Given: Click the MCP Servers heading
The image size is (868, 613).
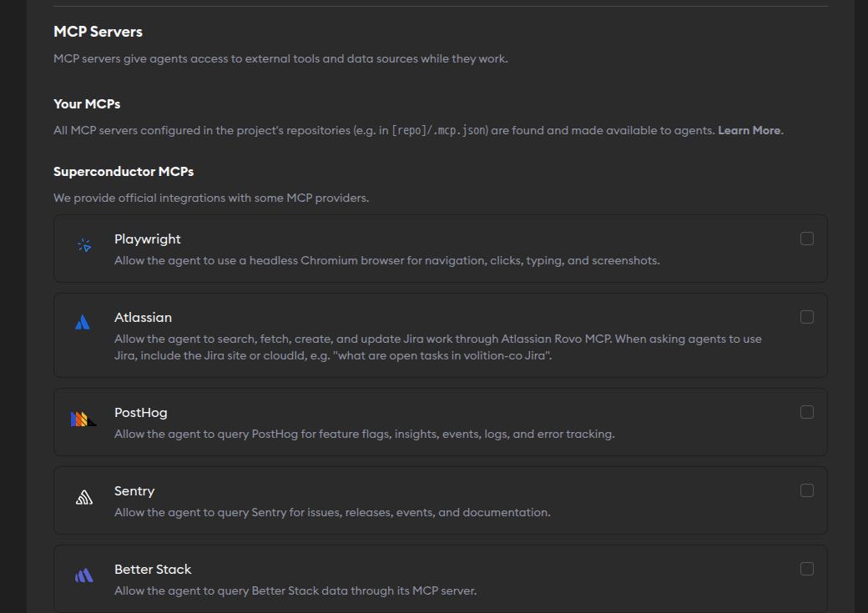Looking at the screenshot, I should coord(98,32).
